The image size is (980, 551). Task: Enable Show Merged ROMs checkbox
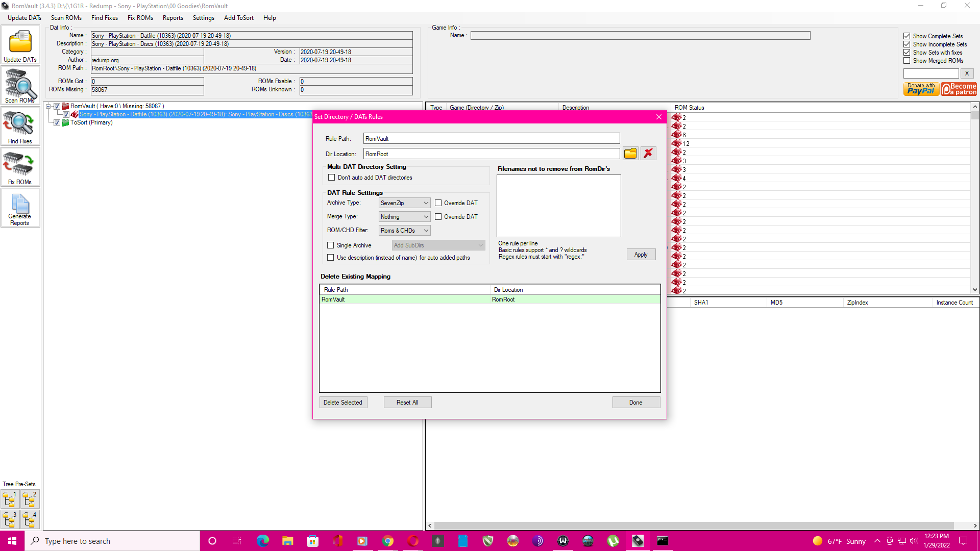coord(907,61)
